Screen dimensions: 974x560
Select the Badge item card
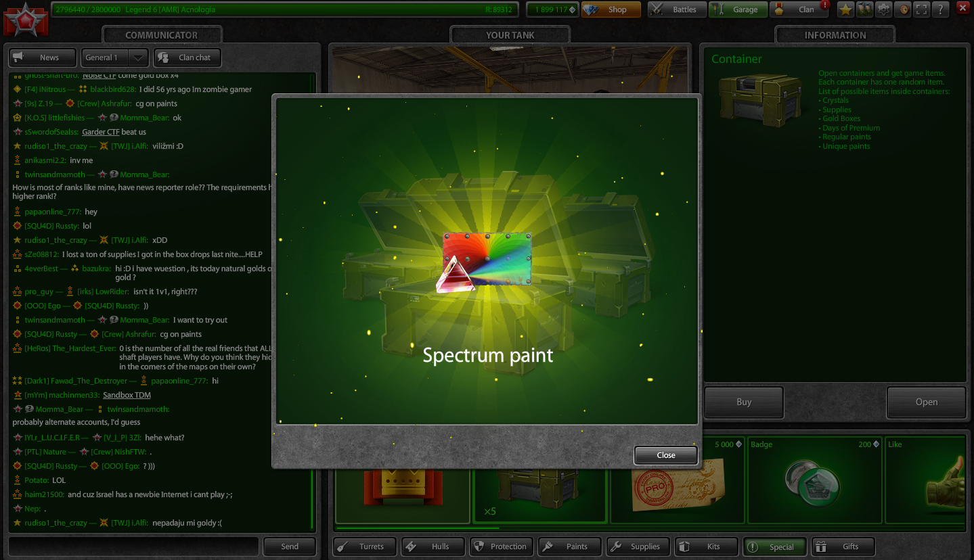coord(814,480)
